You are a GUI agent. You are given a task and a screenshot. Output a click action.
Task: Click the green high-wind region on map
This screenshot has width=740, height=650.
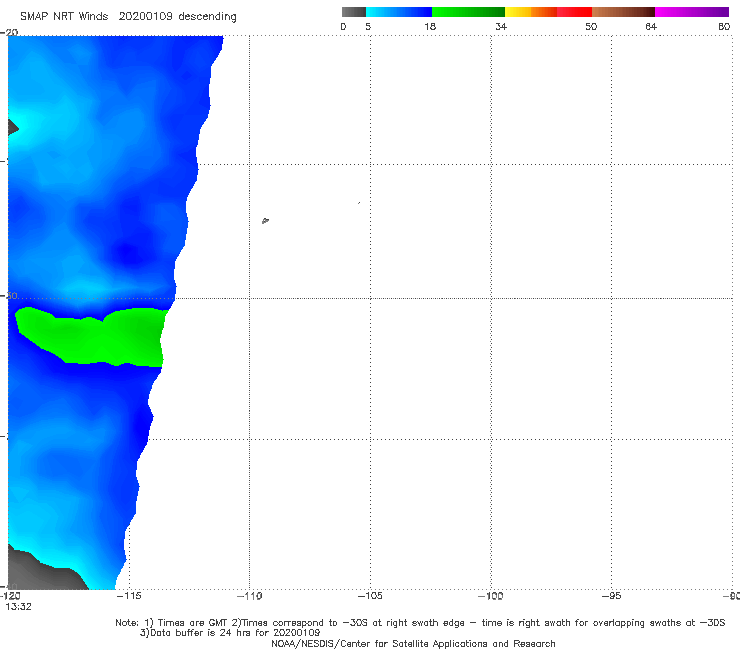pyautogui.click(x=94, y=338)
